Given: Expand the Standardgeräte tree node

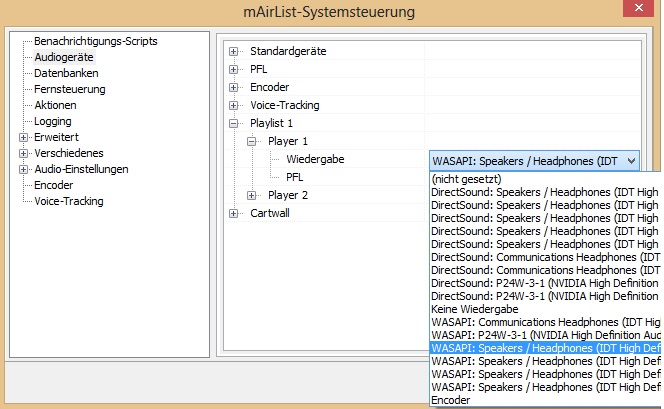Looking at the screenshot, I should click(x=234, y=51).
